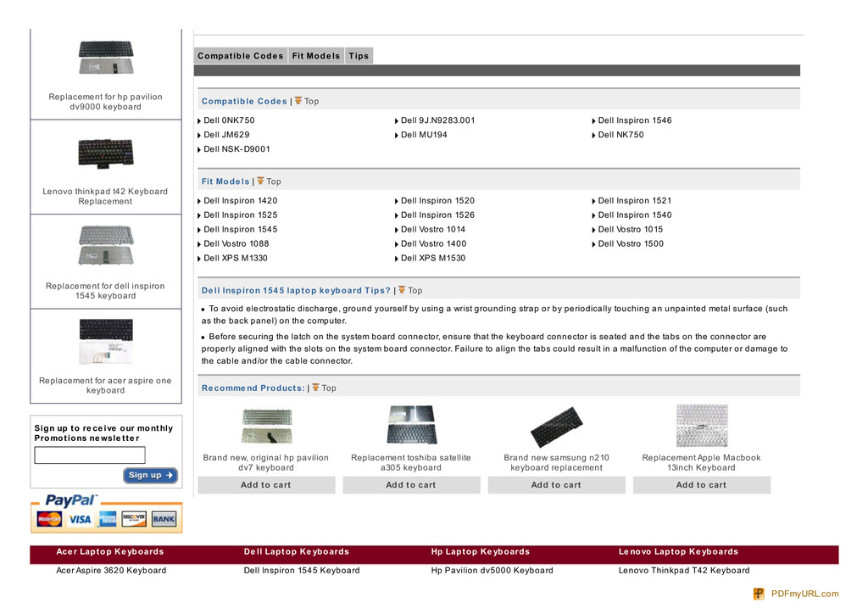Add Apple Macbook 13inch Keyboard to cart

click(x=701, y=485)
